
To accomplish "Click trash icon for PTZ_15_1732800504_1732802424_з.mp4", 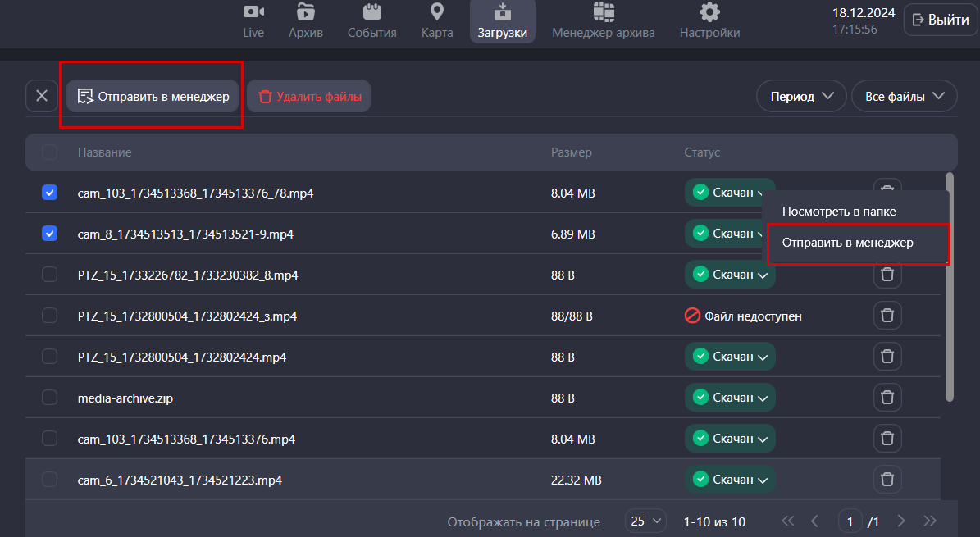I will click(887, 316).
